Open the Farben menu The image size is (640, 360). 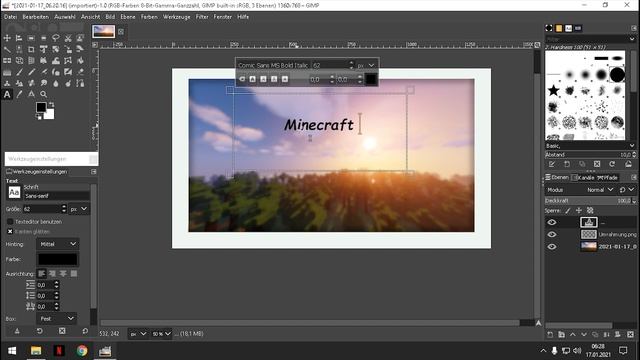149,17
